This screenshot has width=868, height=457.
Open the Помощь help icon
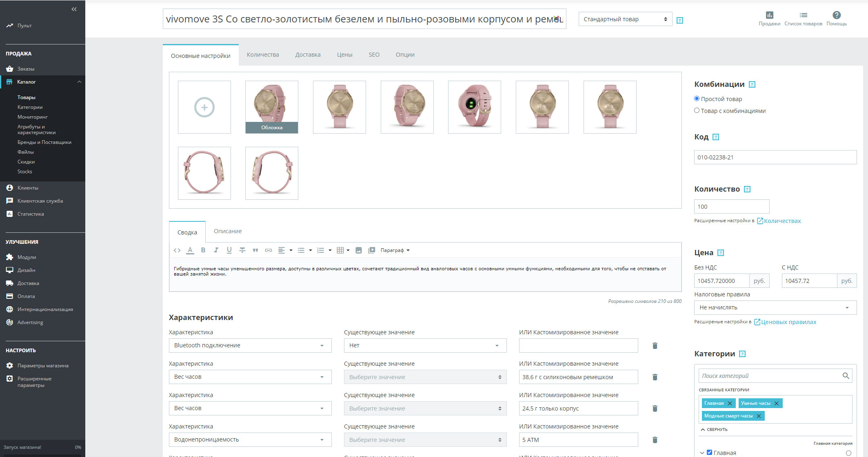(836, 19)
